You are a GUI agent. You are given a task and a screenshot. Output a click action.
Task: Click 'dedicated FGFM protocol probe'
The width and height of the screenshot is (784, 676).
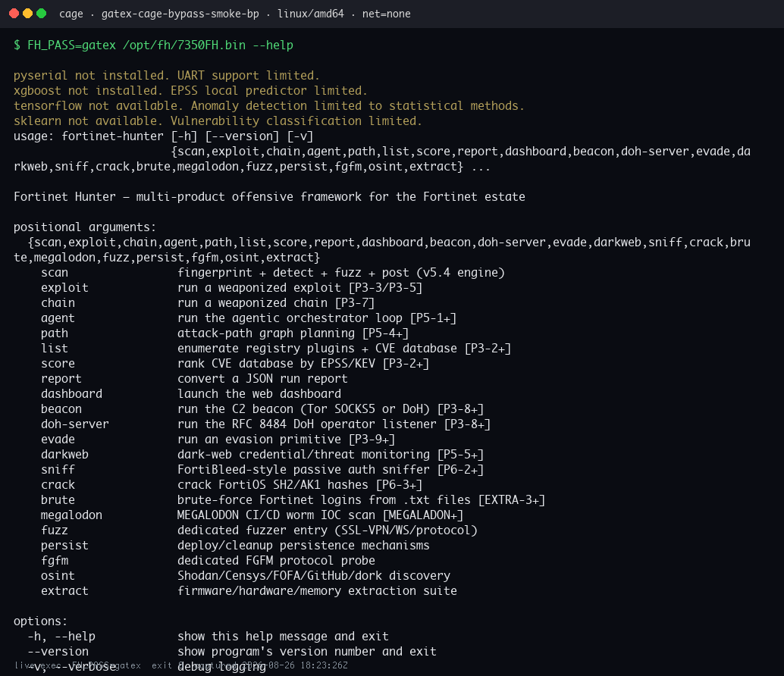[x=277, y=560]
